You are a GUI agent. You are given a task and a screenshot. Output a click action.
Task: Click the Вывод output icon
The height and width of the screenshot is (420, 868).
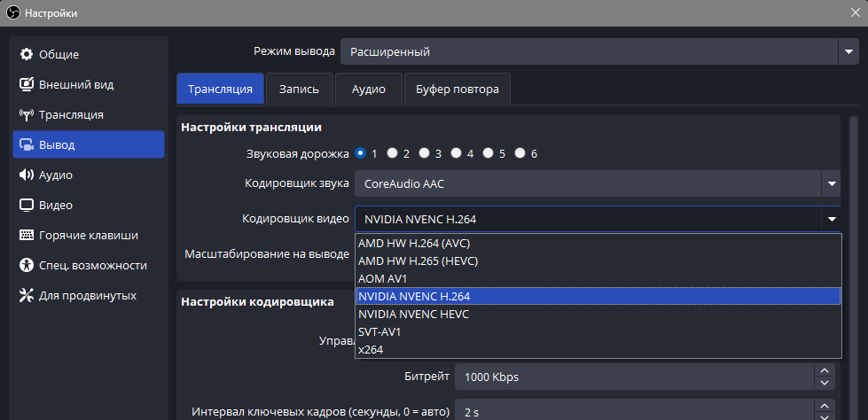click(x=27, y=145)
